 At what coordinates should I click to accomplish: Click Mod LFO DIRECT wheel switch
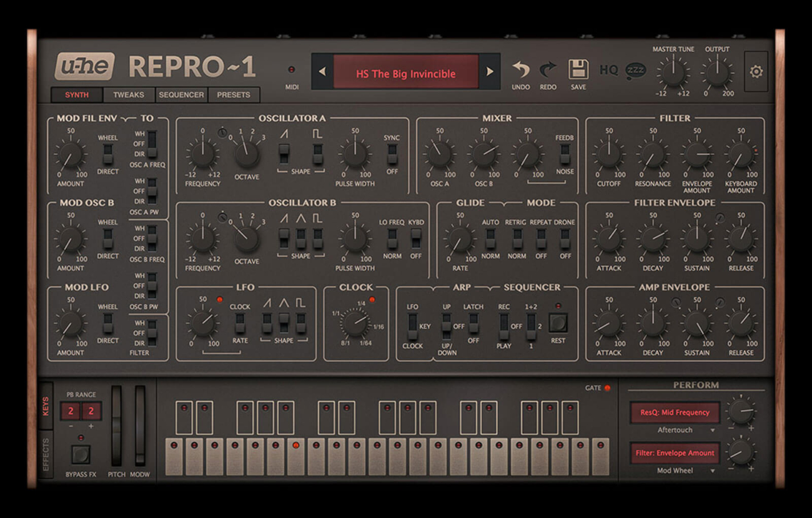pos(107,323)
